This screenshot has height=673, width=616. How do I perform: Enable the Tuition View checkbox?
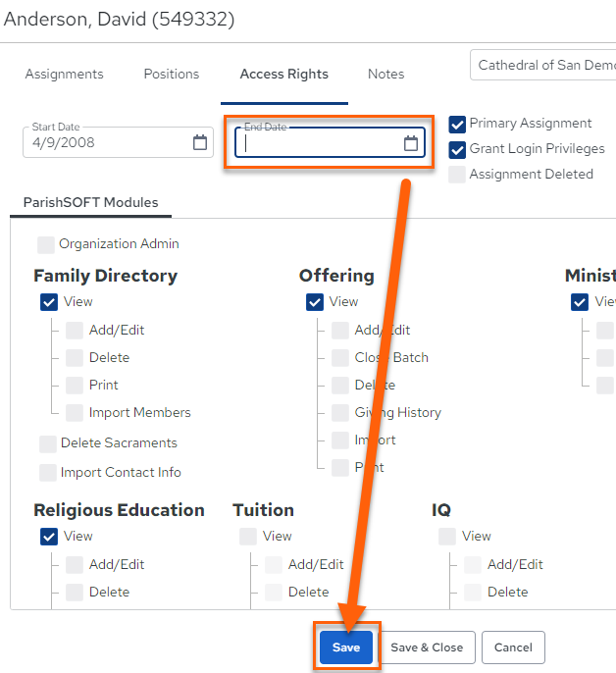pos(248,537)
